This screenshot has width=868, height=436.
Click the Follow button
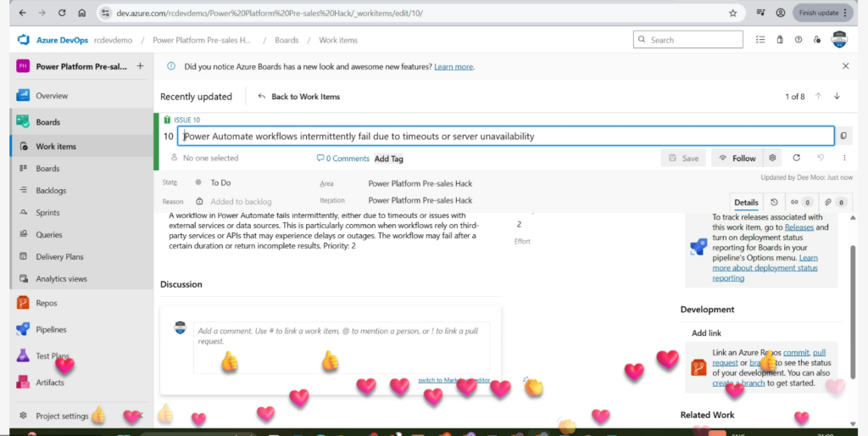pyautogui.click(x=737, y=158)
